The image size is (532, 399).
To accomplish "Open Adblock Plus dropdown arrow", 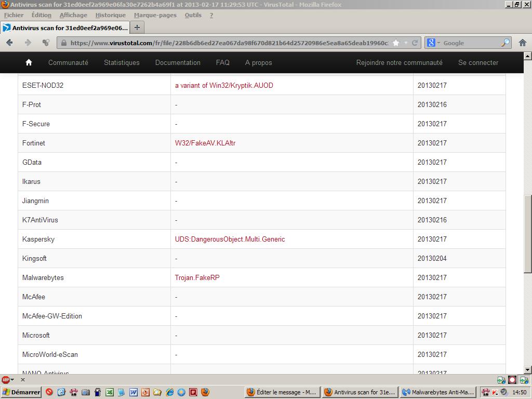I will click(12, 380).
